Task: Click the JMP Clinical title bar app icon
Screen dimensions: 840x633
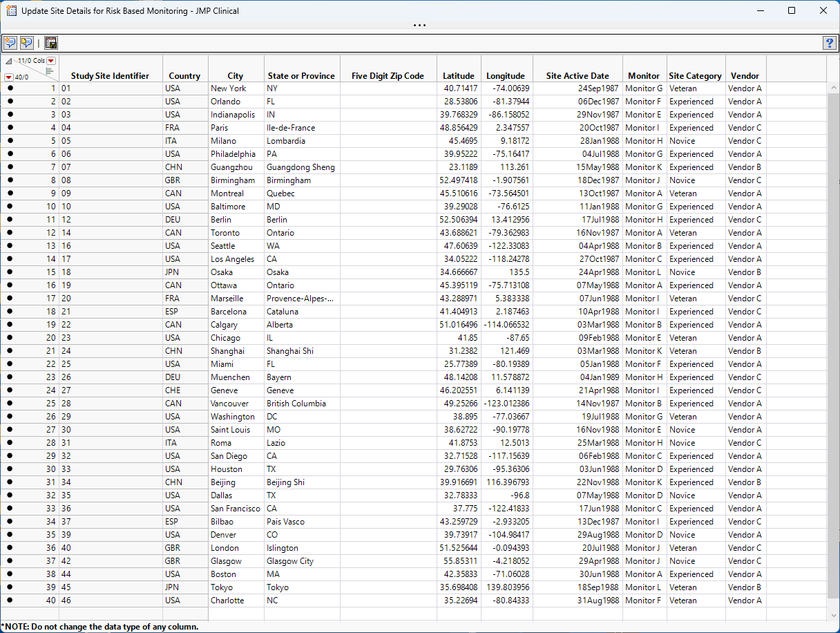Action: (x=11, y=10)
